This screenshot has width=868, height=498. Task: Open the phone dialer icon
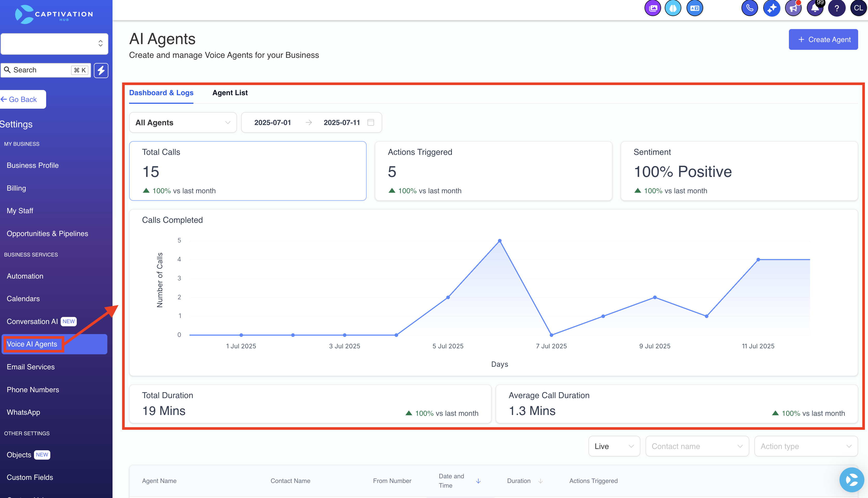[749, 8]
